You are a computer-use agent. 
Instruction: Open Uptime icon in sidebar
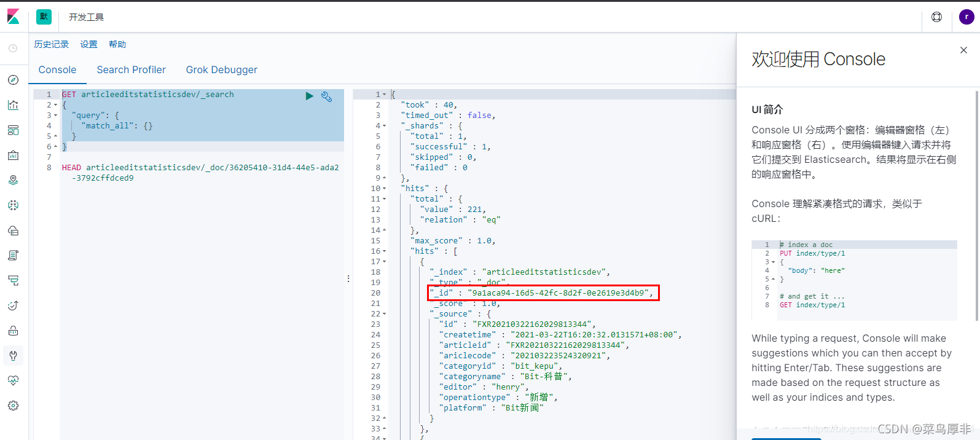pos(13,305)
